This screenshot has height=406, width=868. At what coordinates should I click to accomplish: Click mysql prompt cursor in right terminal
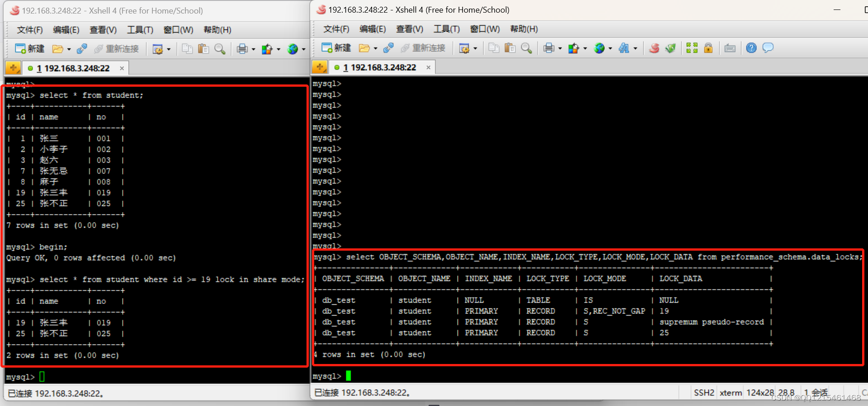point(349,376)
